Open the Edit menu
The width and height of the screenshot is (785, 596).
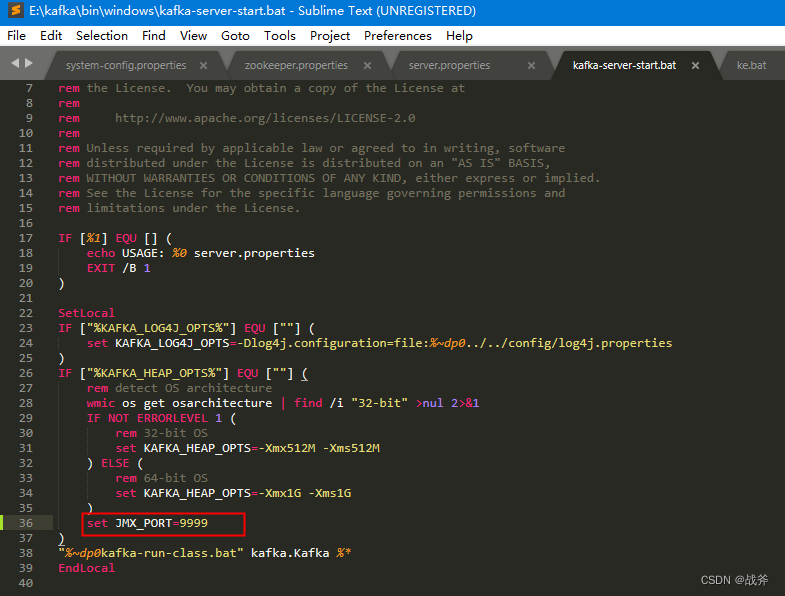[x=51, y=36]
